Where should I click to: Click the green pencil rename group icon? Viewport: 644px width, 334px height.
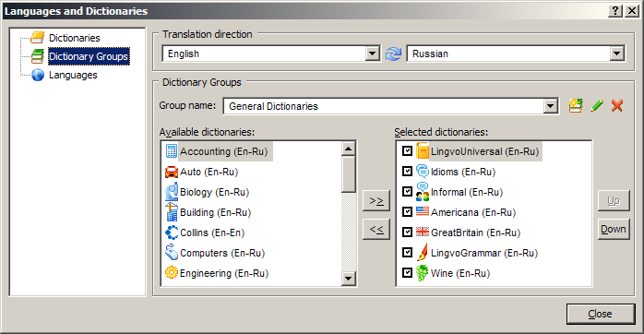tap(597, 106)
